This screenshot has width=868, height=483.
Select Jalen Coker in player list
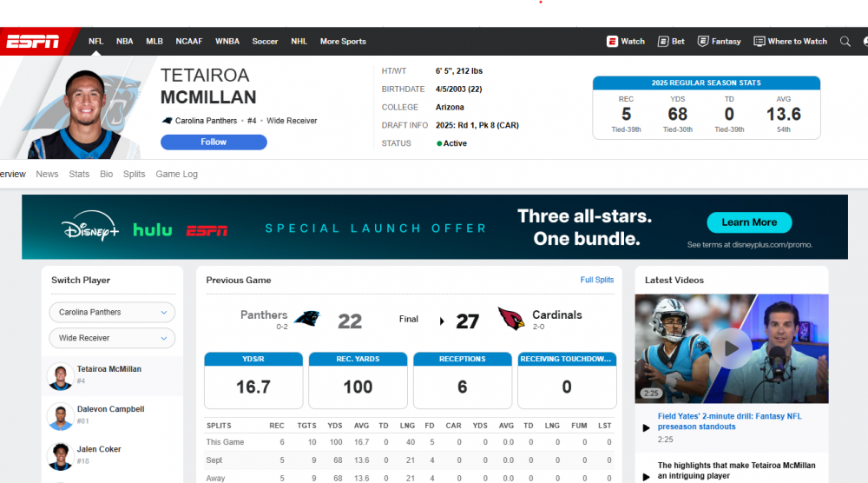pos(98,450)
